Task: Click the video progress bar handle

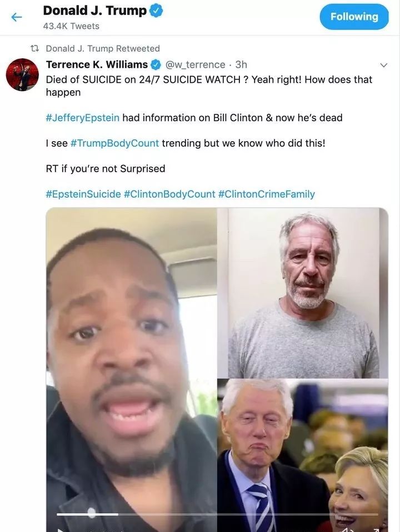Action: [92, 513]
